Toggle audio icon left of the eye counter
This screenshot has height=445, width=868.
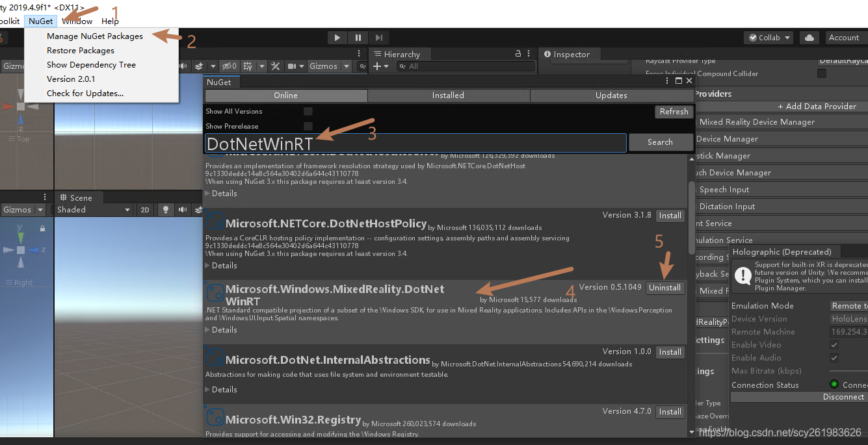tap(184, 66)
